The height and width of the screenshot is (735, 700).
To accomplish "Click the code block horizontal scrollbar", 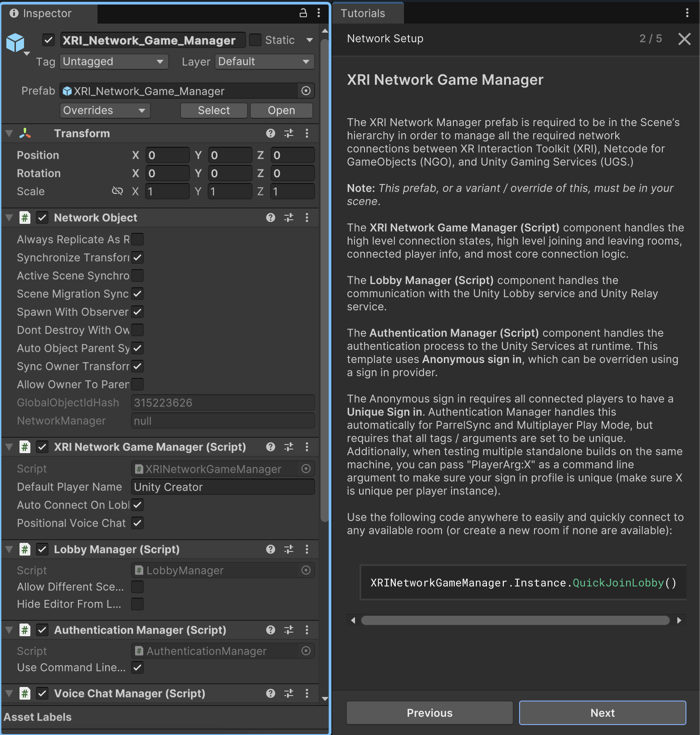I will click(515, 620).
